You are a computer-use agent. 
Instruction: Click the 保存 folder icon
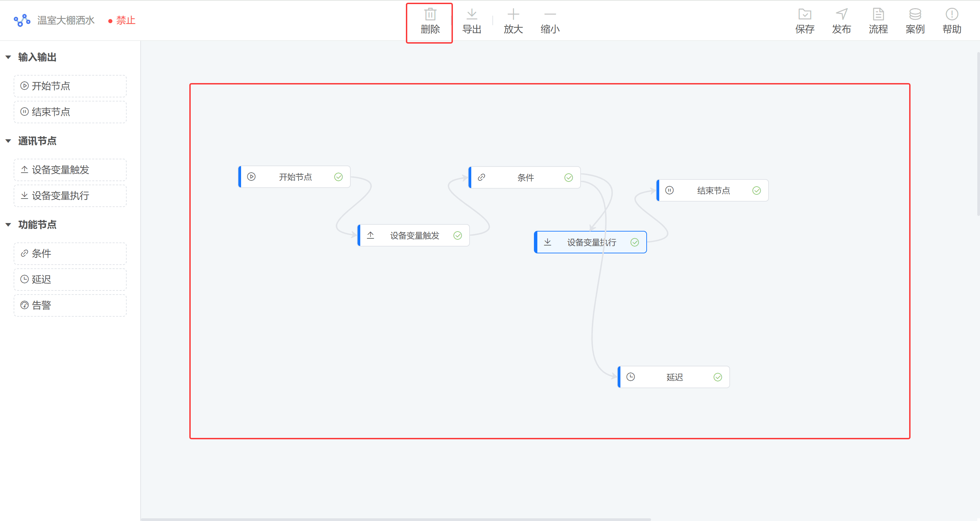click(805, 14)
